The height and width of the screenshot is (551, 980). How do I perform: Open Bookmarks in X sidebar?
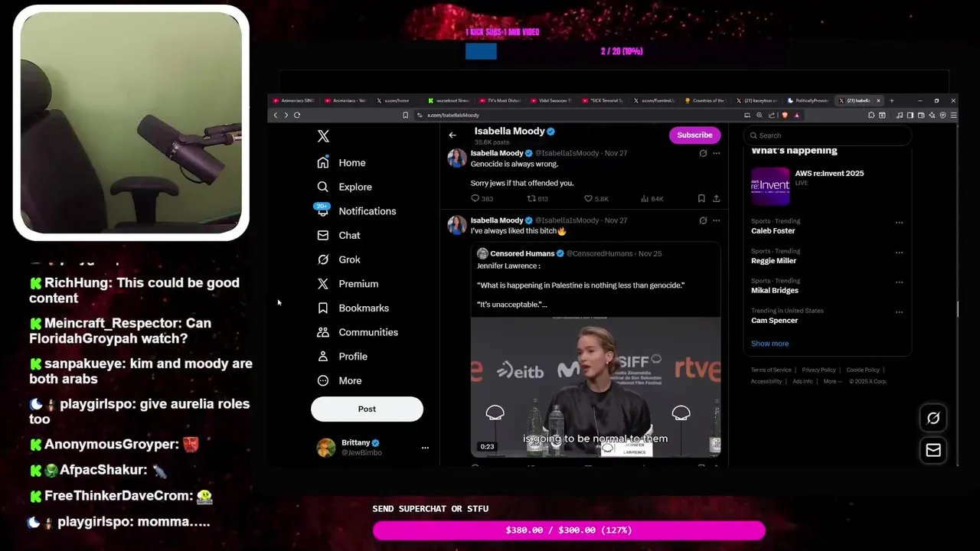[353, 308]
